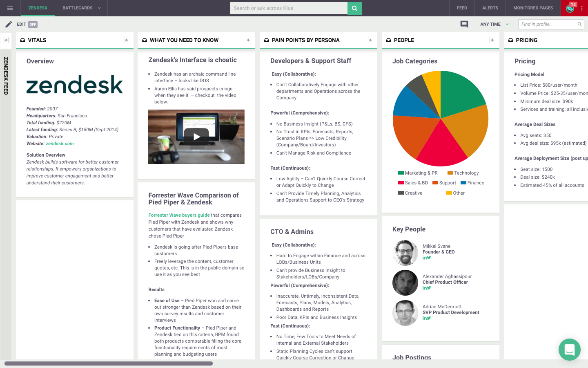Open Alerts
Screen dimensions: 588x368
[490, 8]
